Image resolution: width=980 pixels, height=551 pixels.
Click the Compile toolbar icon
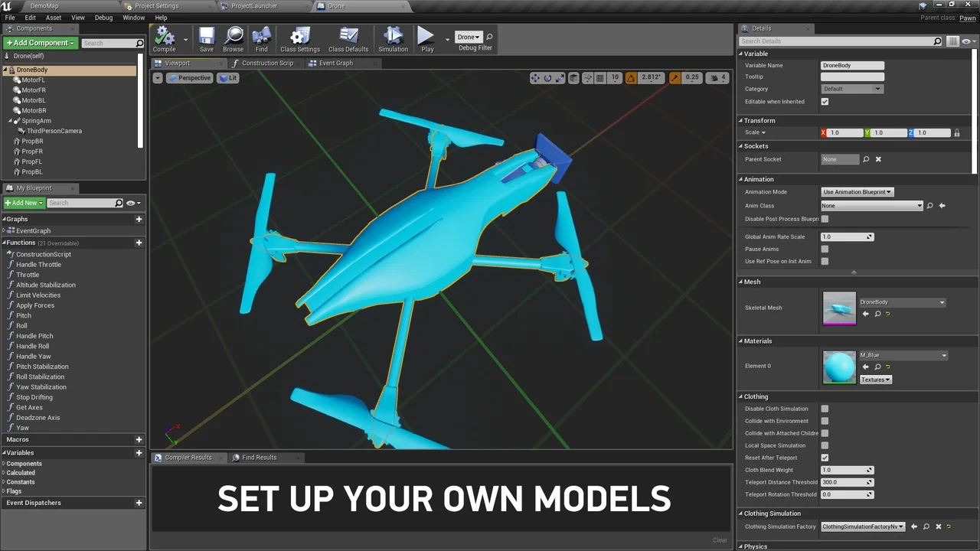[x=164, y=37]
